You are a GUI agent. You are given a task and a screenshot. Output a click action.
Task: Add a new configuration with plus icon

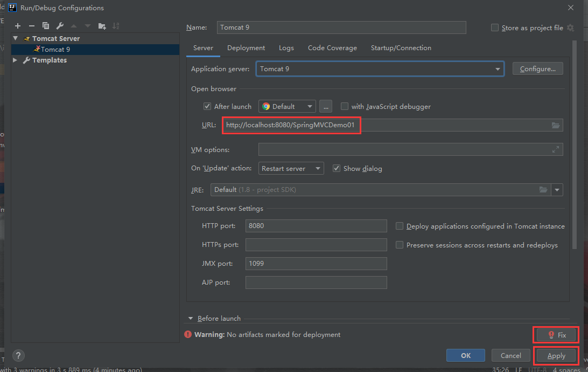pyautogui.click(x=18, y=26)
